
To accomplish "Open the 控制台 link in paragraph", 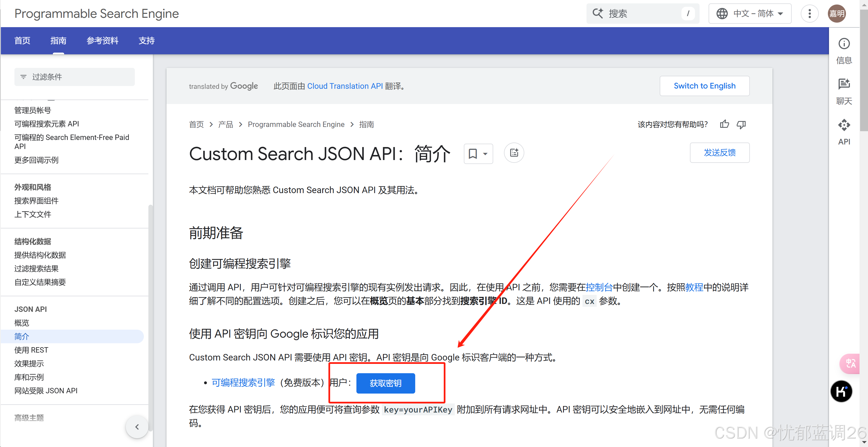I will point(599,287).
